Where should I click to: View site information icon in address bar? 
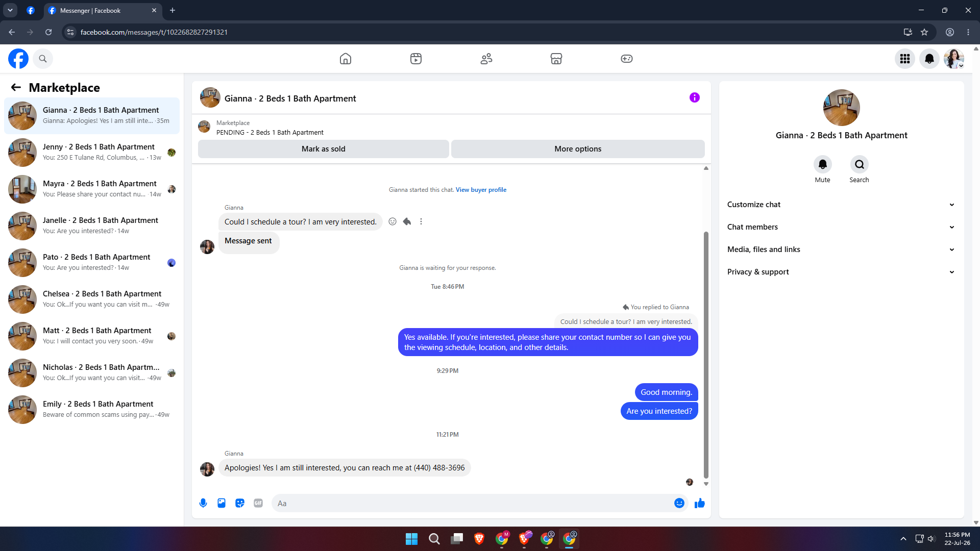point(70,32)
